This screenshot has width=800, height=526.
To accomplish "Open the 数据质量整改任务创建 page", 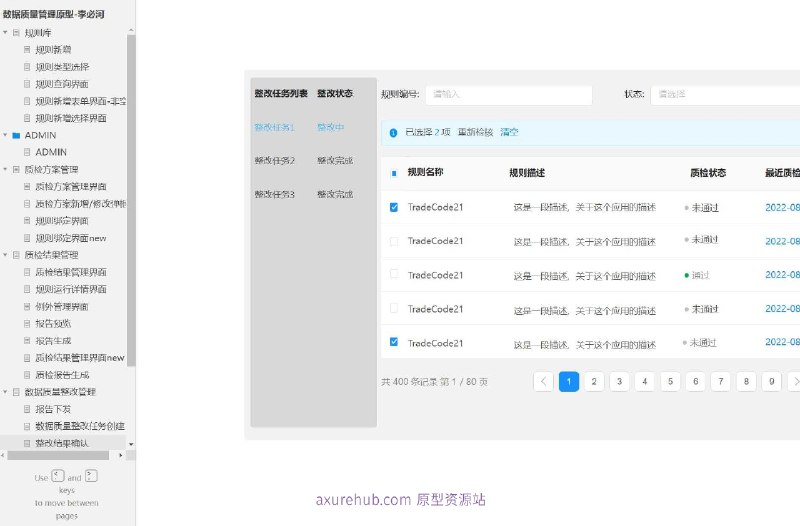I will [x=80, y=426].
